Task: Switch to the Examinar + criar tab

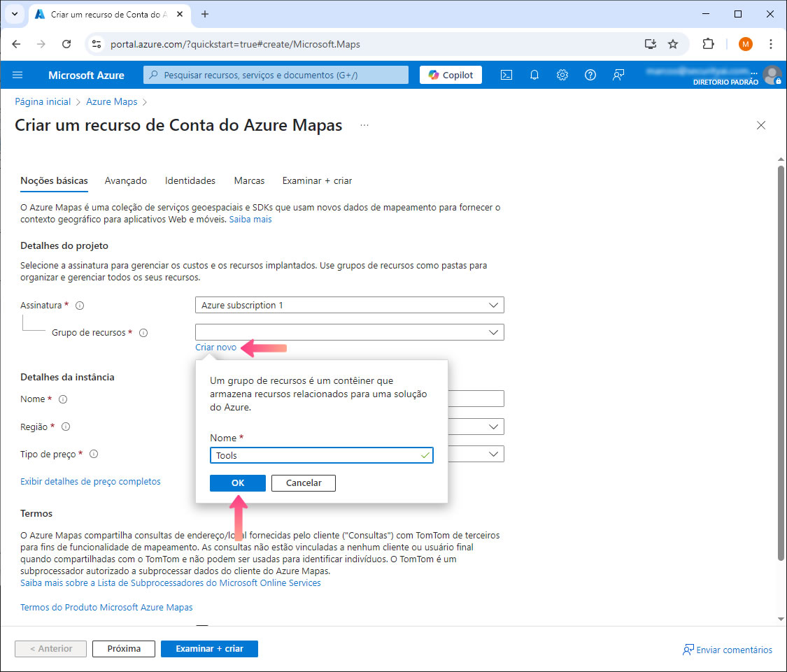Action: (x=317, y=180)
